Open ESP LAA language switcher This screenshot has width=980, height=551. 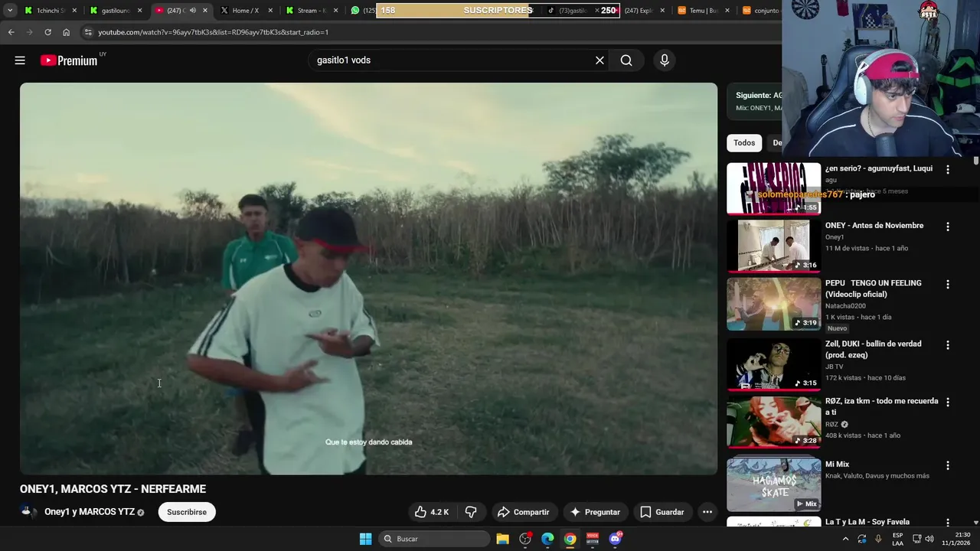898,539
